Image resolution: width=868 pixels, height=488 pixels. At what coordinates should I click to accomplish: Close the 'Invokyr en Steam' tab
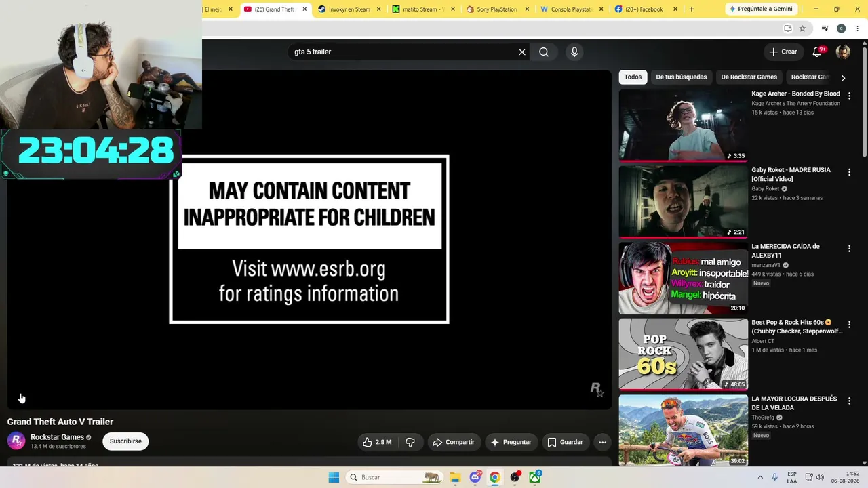click(378, 9)
